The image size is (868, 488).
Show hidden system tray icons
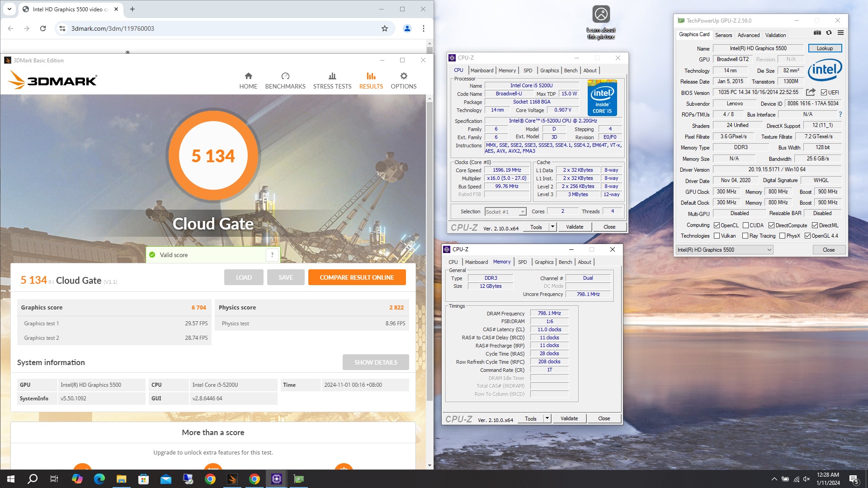pos(774,479)
